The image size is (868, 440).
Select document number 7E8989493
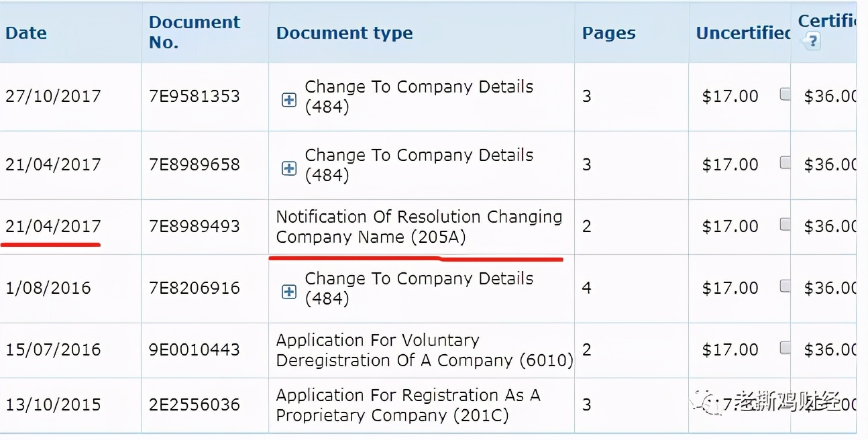click(x=195, y=226)
